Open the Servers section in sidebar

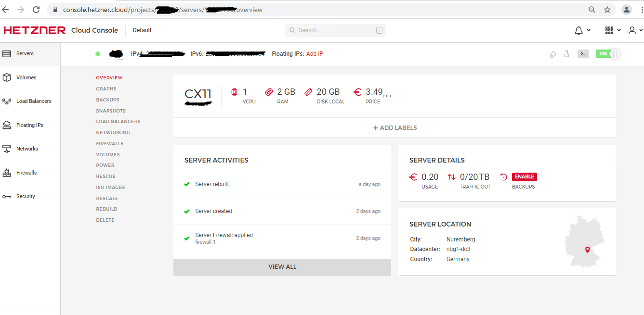(30, 54)
